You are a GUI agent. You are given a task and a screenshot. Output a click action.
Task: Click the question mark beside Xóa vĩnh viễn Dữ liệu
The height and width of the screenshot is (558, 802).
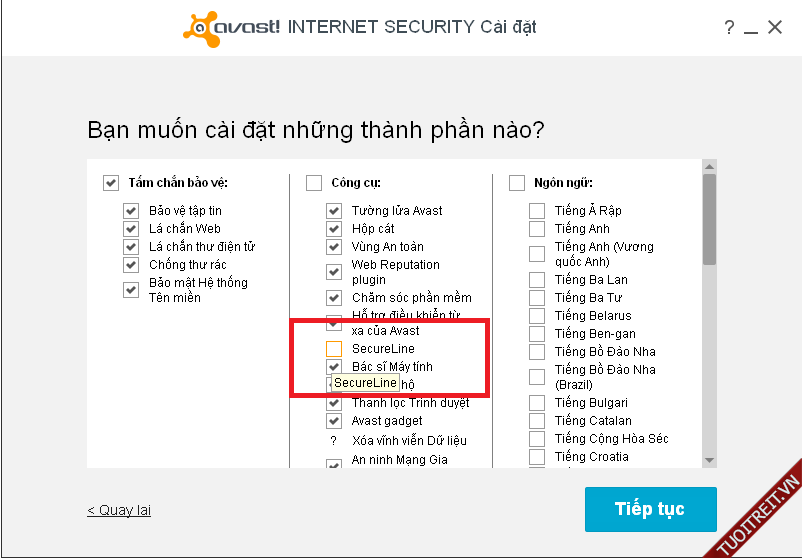pyautogui.click(x=333, y=440)
